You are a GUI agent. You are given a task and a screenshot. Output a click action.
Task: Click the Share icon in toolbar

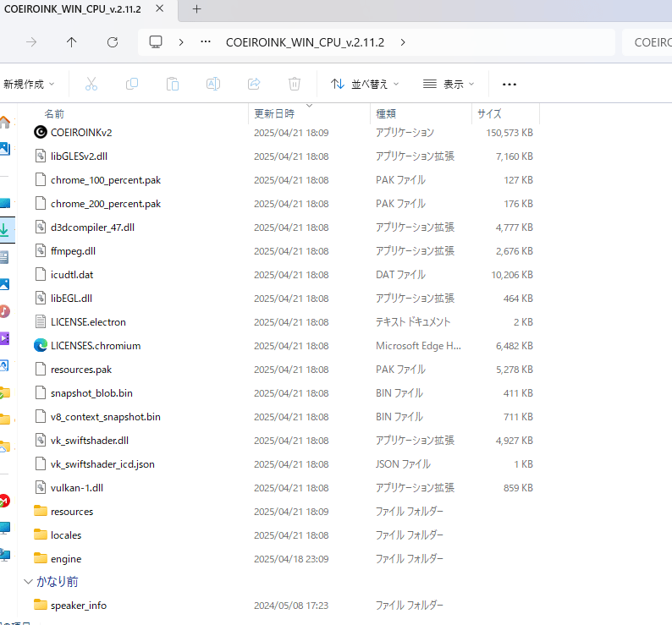pos(254,84)
